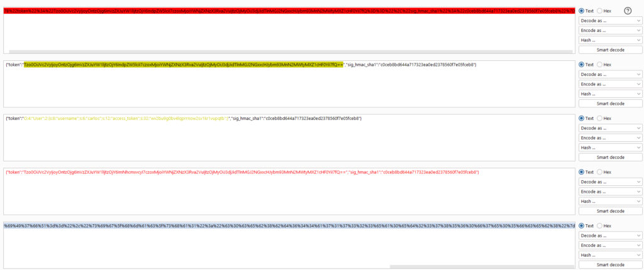Click Smart decode for the %69%49 percent-encoded row
This screenshot has height=270, width=644.
(x=610, y=265)
